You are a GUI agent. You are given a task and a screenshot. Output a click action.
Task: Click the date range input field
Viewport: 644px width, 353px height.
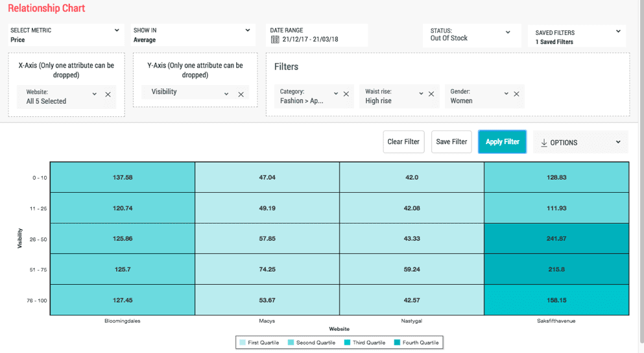(x=310, y=40)
